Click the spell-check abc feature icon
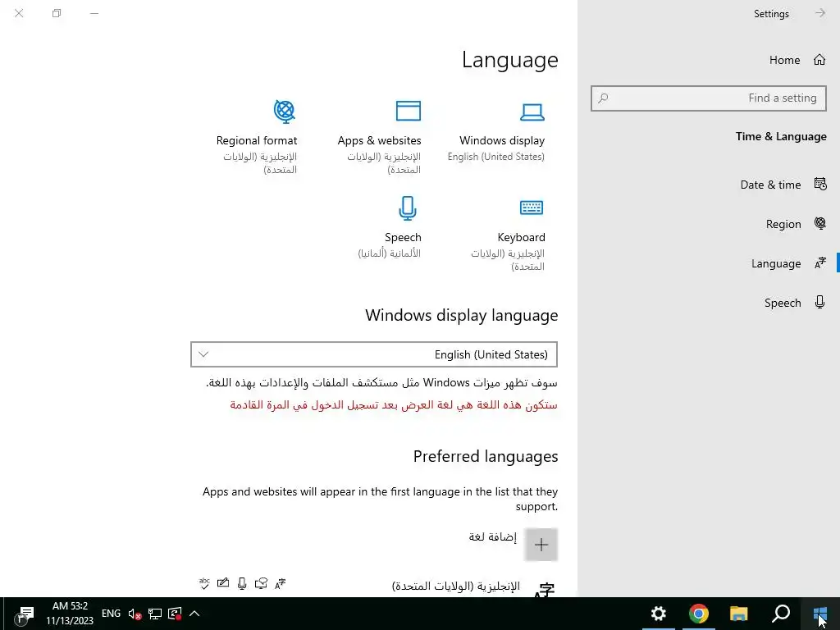The image size is (840, 630). [x=204, y=583]
